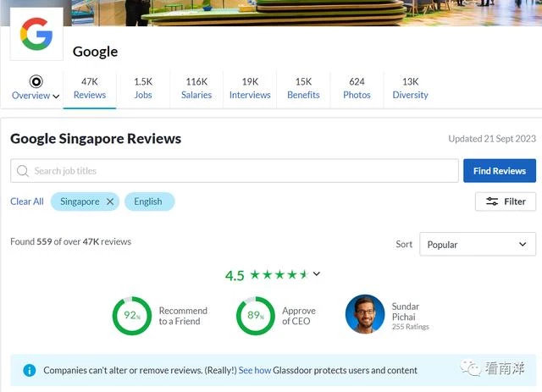Open the Filter button
Image resolution: width=542 pixels, height=392 pixels.
click(x=506, y=202)
